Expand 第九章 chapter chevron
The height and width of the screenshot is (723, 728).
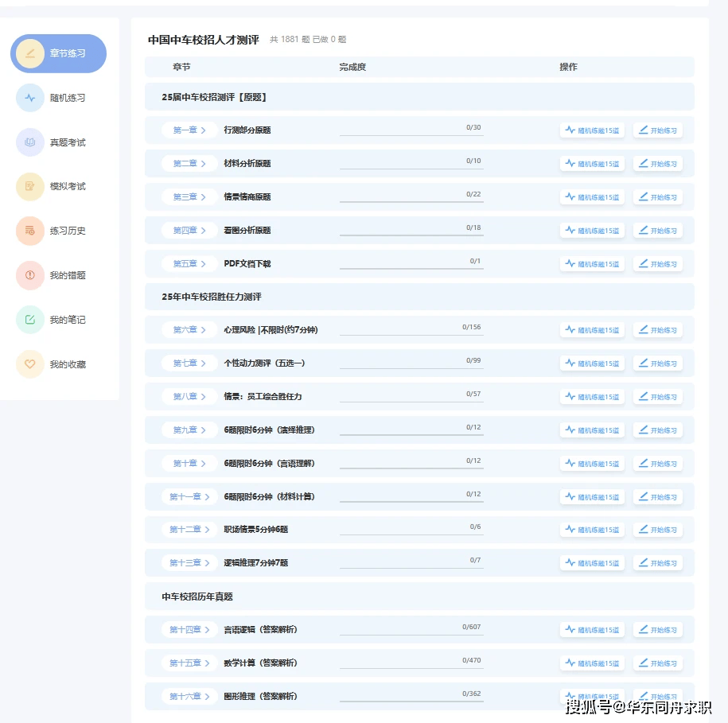click(204, 430)
